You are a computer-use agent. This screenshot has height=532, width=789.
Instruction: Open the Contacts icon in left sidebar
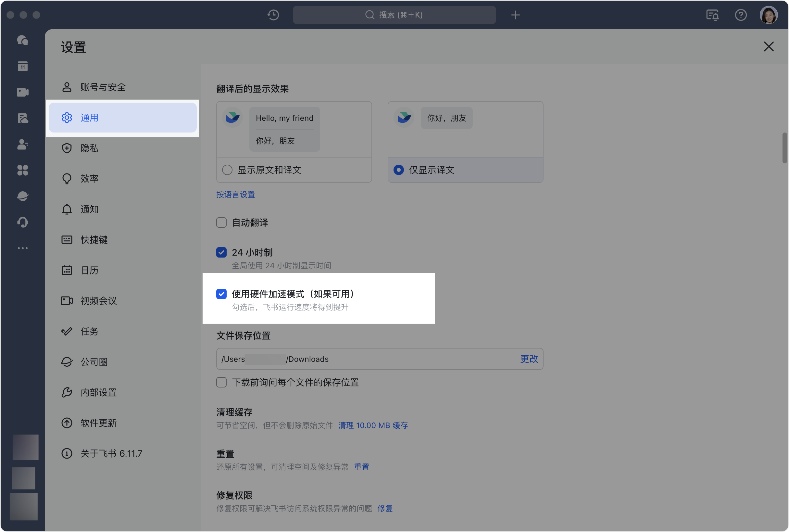point(22,144)
